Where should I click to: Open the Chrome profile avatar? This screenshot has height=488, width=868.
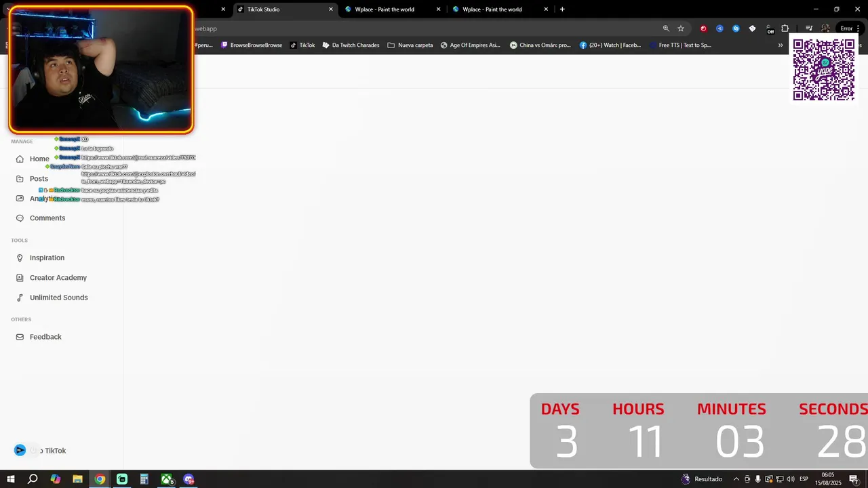[x=825, y=28]
